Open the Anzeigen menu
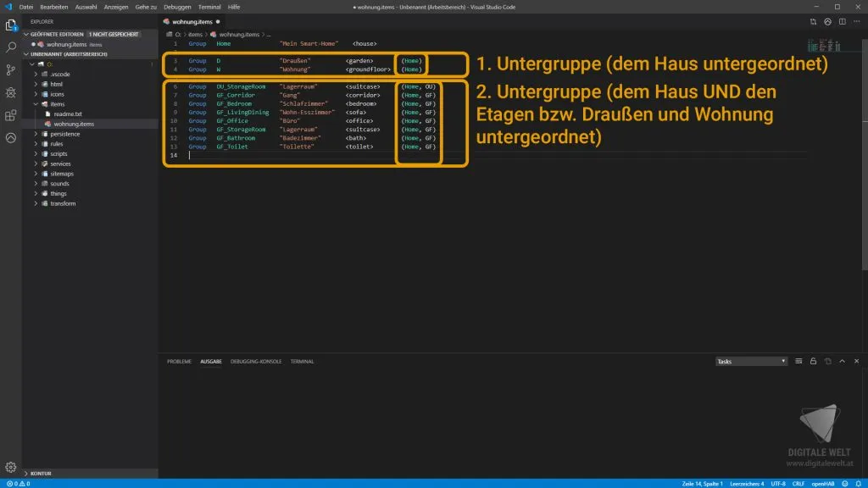Image resolution: width=868 pixels, height=488 pixels. click(116, 7)
